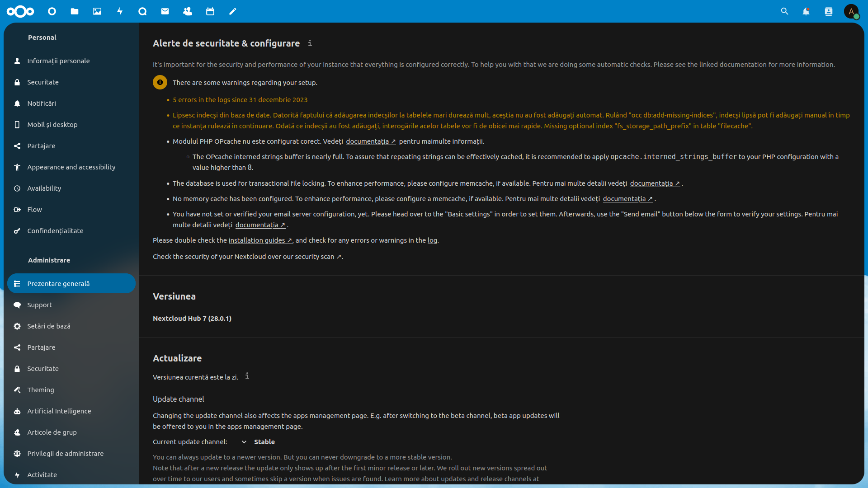Viewport: 868px width, 488px height.
Task: Open the Dashboard app icon
Action: point(52,11)
